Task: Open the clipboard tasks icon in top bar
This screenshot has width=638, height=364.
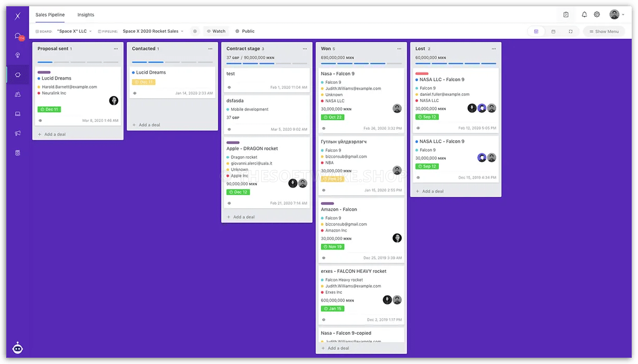Action: point(566,15)
